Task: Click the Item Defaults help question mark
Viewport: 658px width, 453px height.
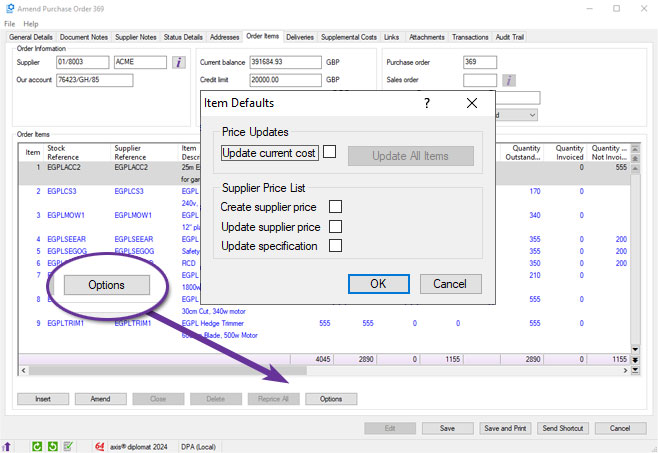Action: [427, 103]
